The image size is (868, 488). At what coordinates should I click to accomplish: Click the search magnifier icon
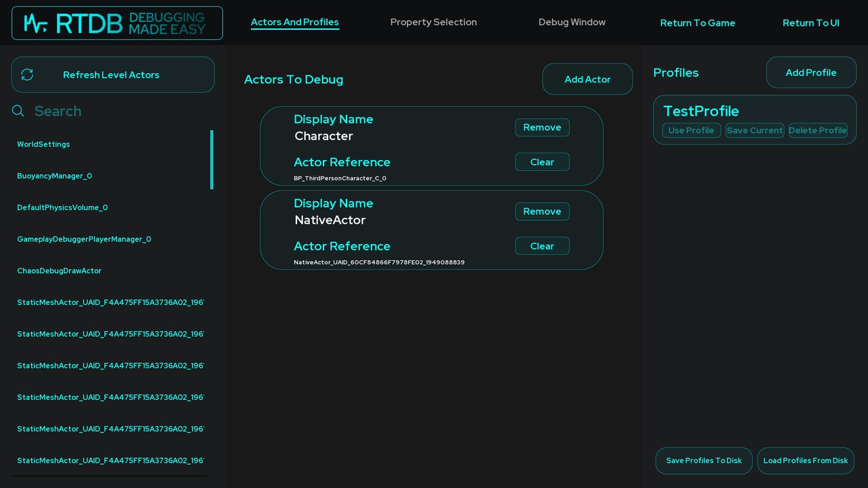point(18,110)
